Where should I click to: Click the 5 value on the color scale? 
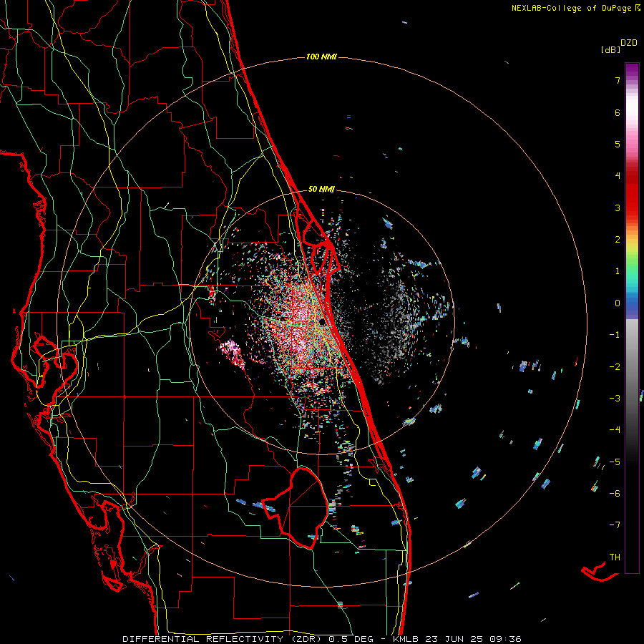618,144
